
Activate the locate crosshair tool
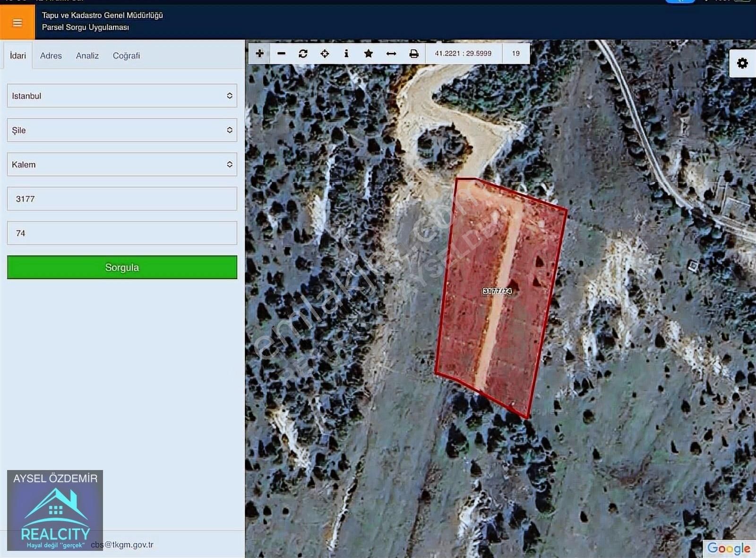tap(325, 53)
